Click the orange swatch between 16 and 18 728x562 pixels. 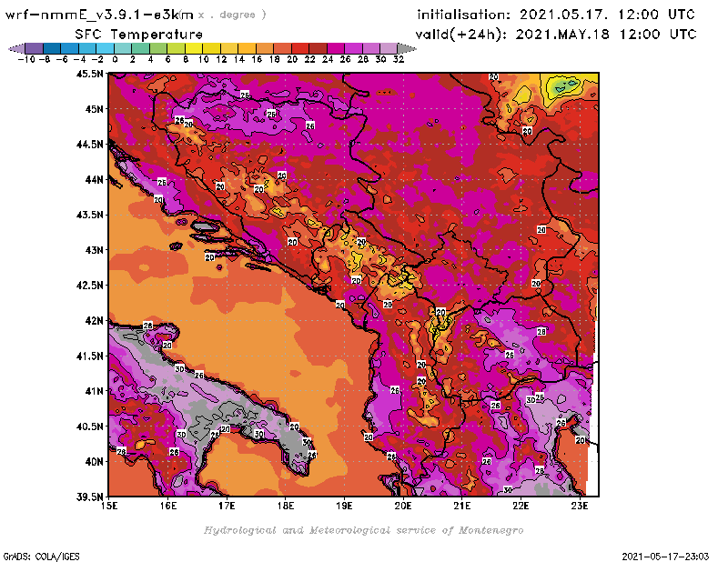pos(265,48)
